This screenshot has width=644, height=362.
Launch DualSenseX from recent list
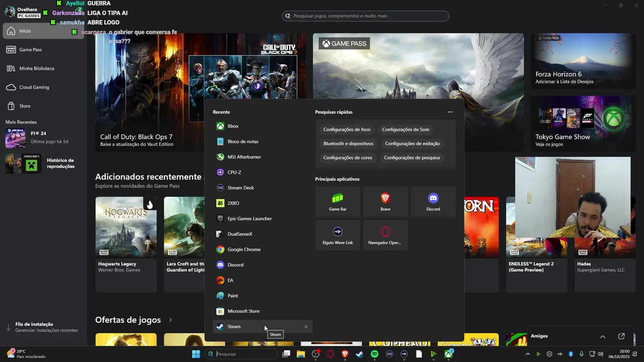263,234
